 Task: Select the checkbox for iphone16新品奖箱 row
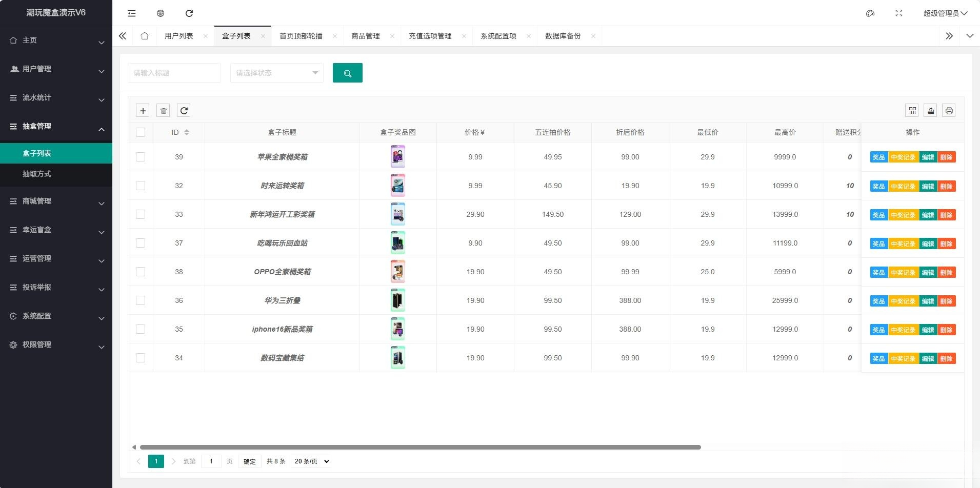pos(140,329)
